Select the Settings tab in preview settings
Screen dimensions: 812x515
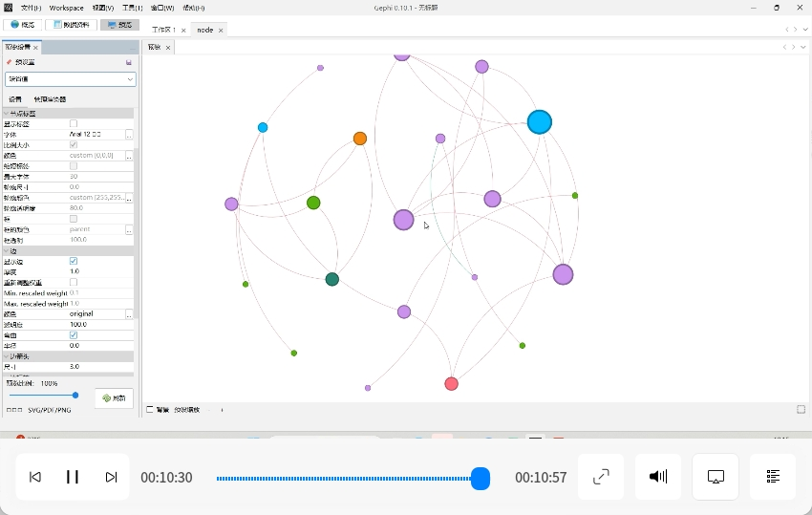15,99
